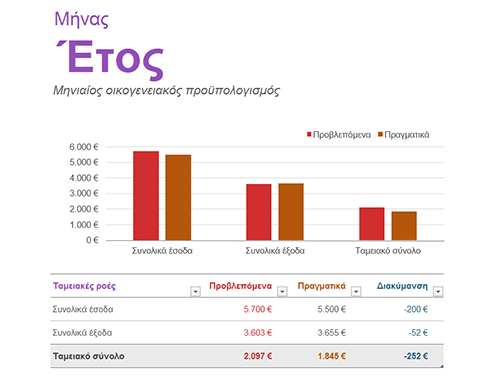The height and width of the screenshot is (382, 498).
Task: Select the Πραγματικά legend label
Action: (x=407, y=135)
